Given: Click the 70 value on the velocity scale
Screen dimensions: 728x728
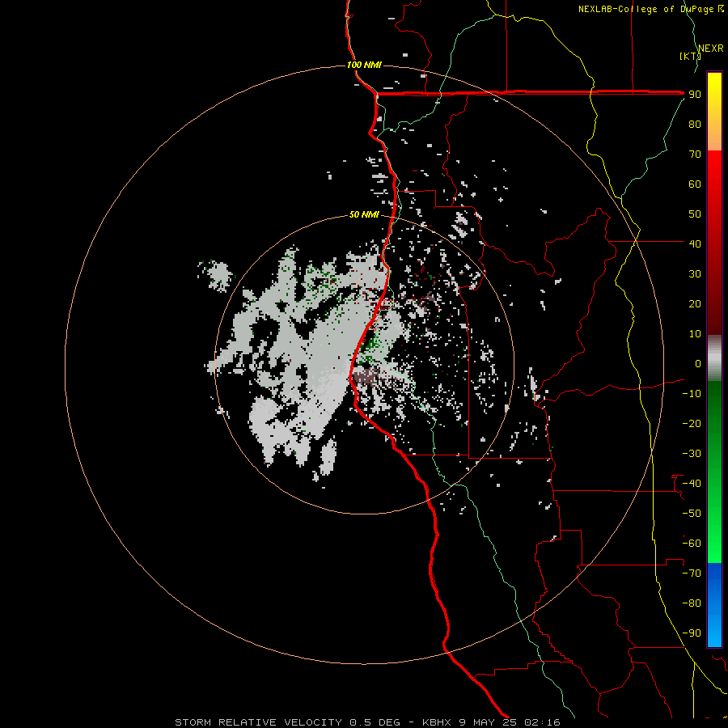Looking at the screenshot, I should point(695,154).
